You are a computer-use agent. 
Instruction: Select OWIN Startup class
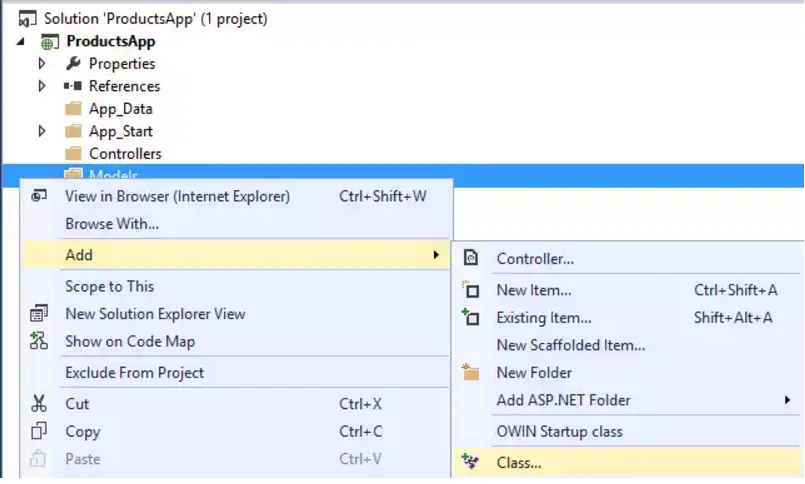click(x=559, y=431)
